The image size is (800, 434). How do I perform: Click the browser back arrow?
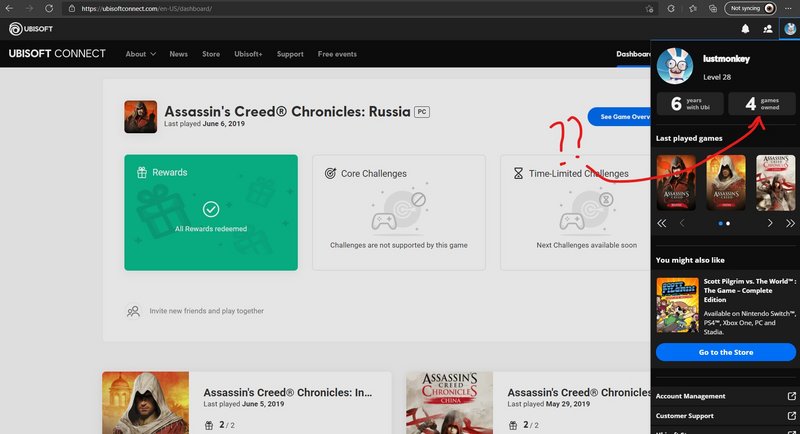pos(9,8)
